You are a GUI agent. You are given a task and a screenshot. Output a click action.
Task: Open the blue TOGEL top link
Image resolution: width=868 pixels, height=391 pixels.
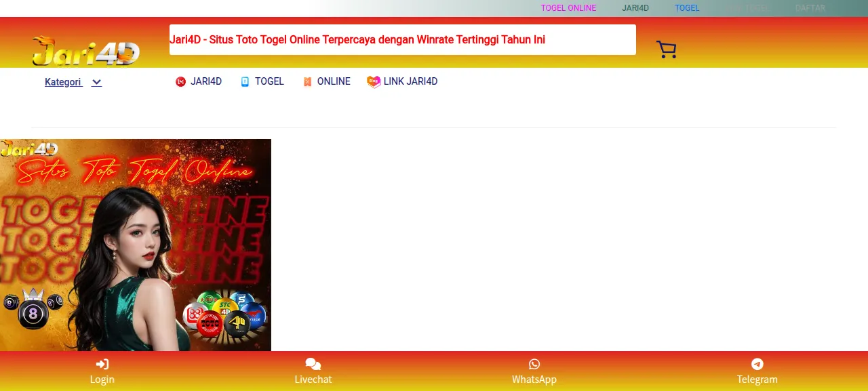(687, 8)
